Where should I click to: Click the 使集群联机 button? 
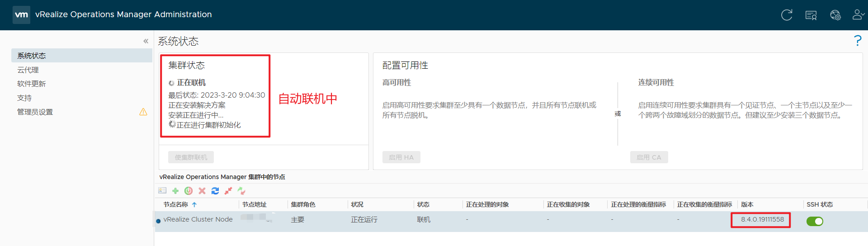[x=191, y=157]
